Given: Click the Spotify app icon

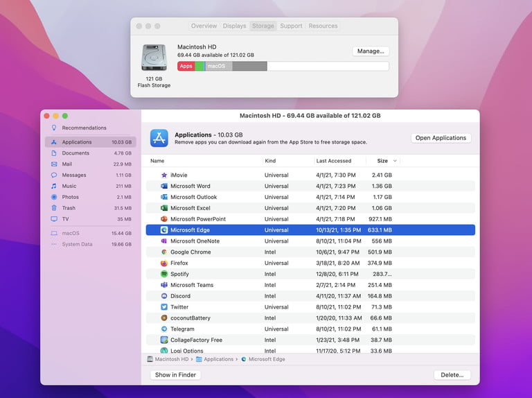Looking at the screenshot, I should tap(164, 275).
